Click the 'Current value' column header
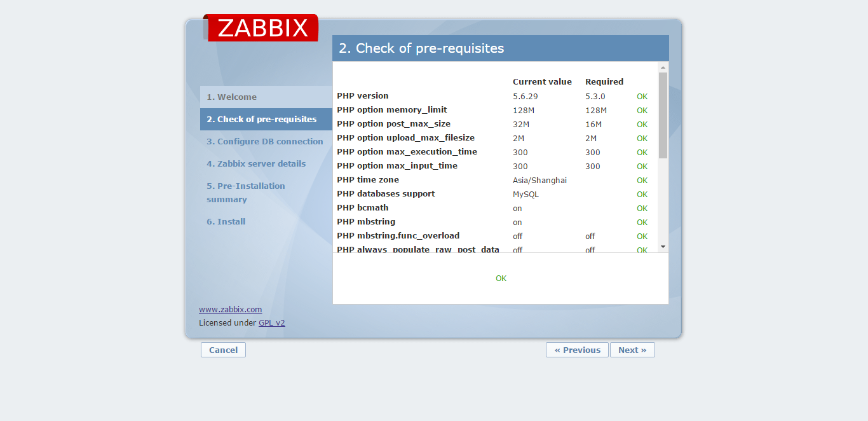 542,81
